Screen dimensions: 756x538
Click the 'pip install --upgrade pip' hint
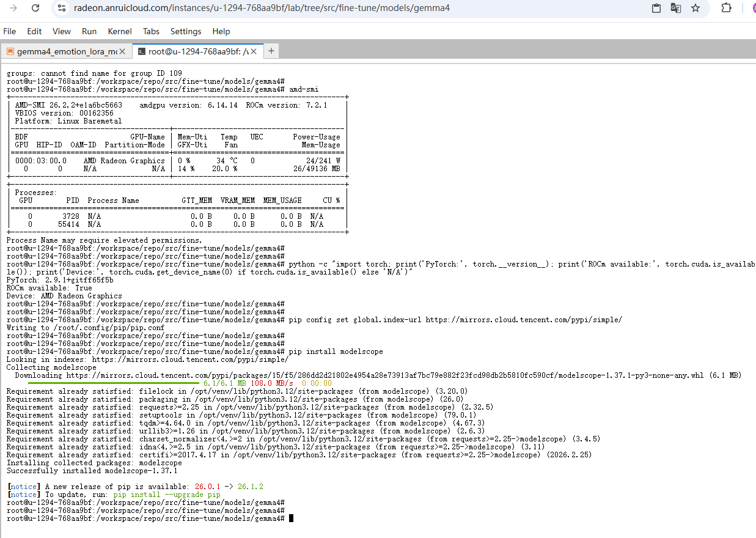[x=167, y=495]
